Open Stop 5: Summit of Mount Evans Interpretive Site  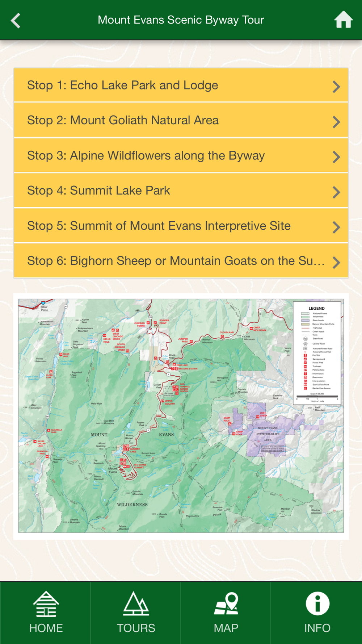coord(181,226)
